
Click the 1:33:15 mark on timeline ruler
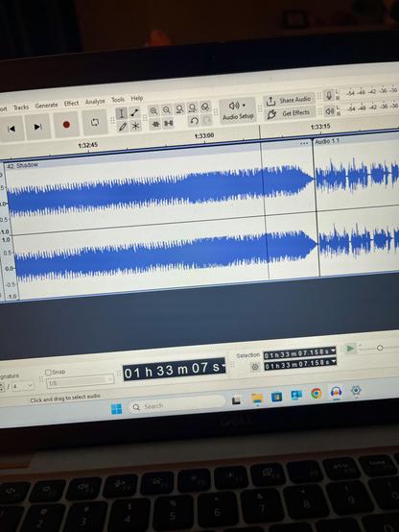[320, 127]
